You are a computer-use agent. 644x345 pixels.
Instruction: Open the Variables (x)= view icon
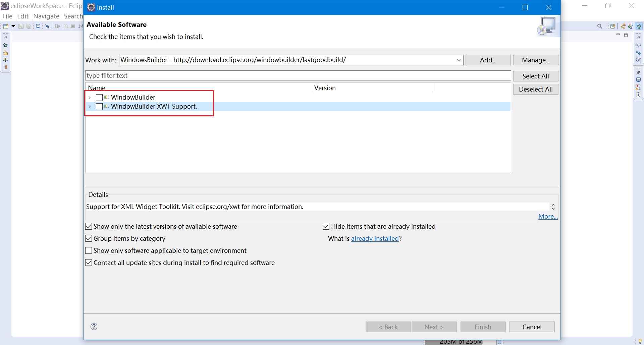click(638, 45)
